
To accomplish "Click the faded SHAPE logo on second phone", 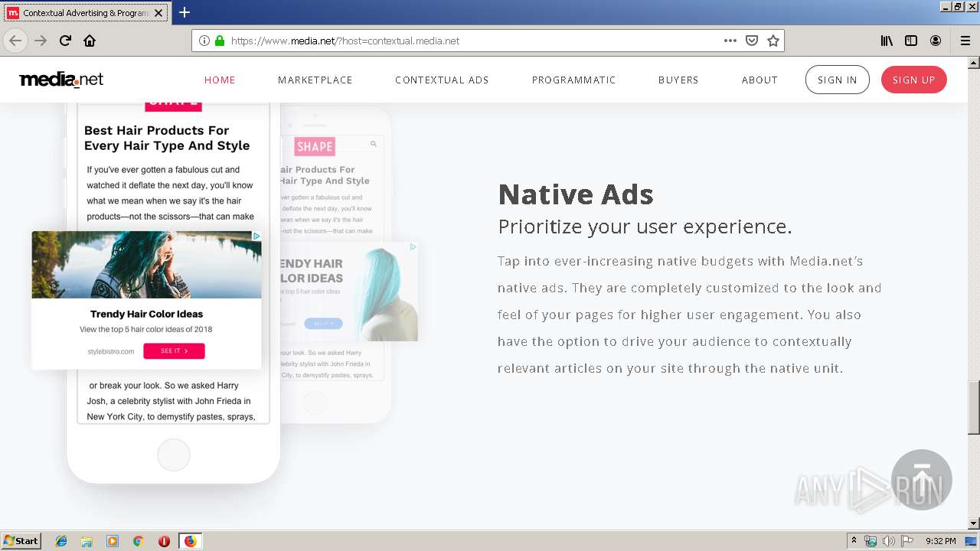I will (315, 146).
